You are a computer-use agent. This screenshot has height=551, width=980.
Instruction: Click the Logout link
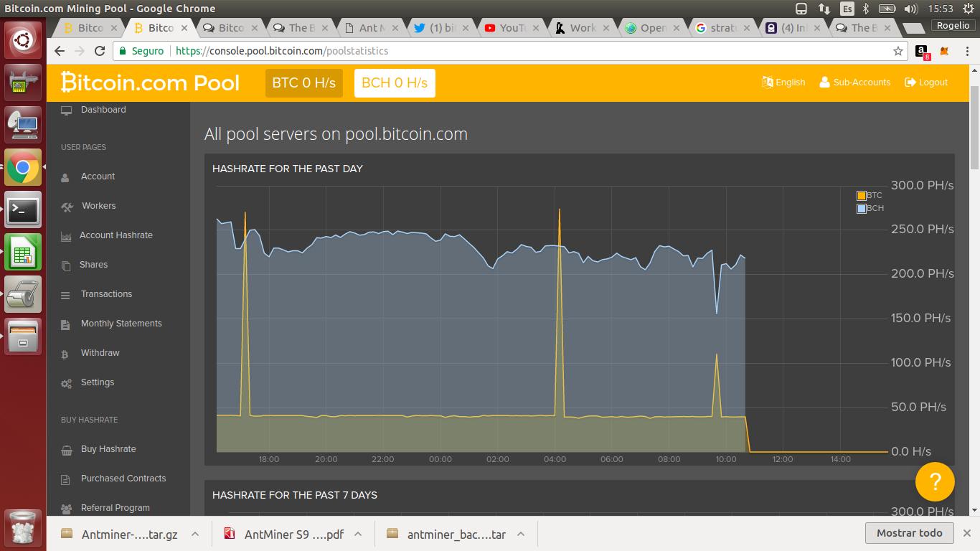[x=927, y=83]
